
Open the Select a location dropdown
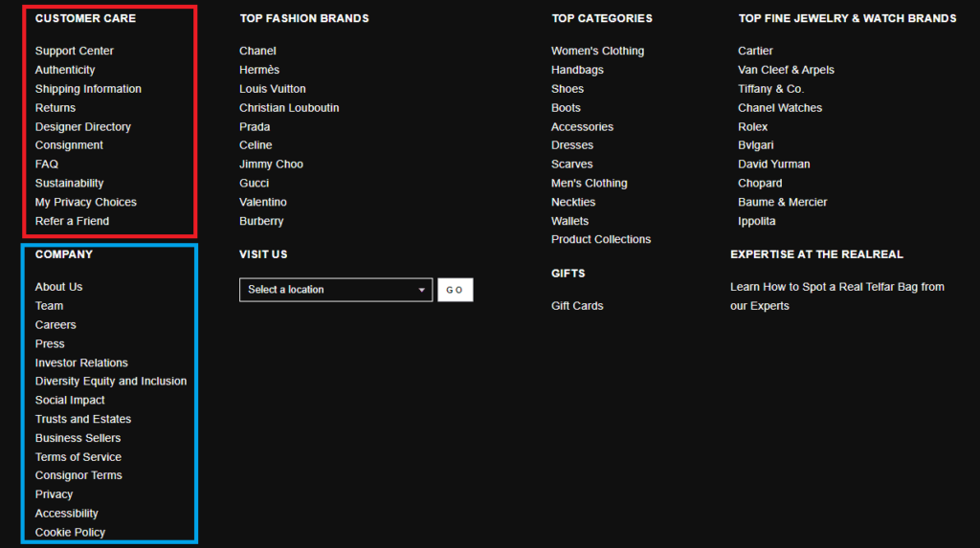coord(335,290)
